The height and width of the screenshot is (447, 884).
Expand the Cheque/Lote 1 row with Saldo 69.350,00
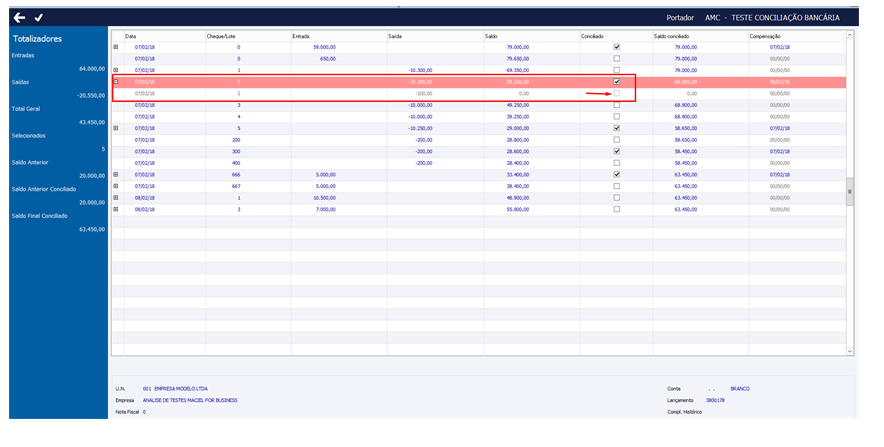116,70
